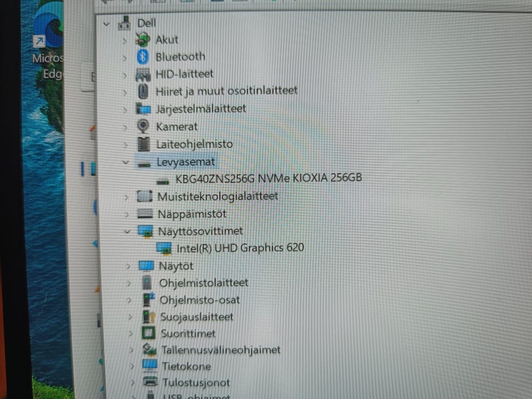Expand the Muistiteknologialaitteet category

click(126, 197)
